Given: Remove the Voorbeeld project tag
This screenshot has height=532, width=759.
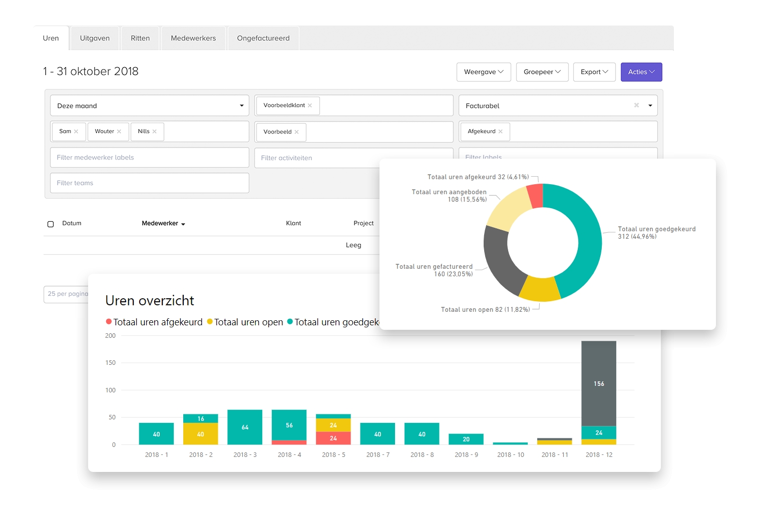Looking at the screenshot, I should click(296, 132).
